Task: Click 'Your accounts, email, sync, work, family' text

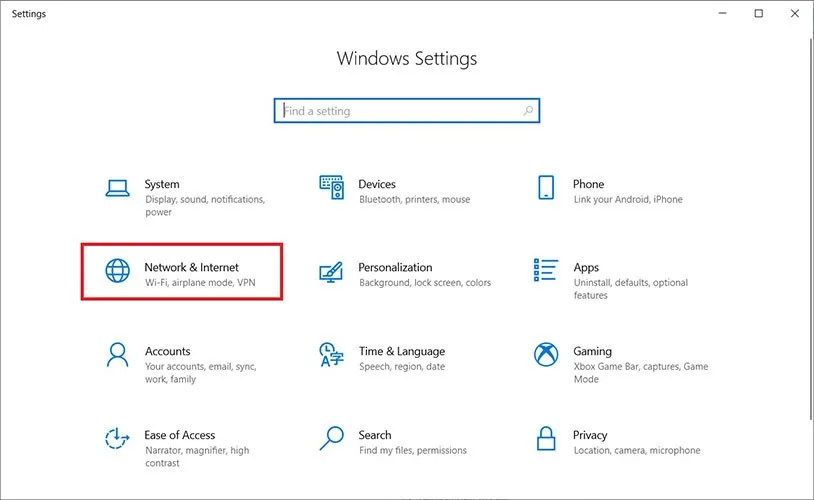Action: coord(200,373)
